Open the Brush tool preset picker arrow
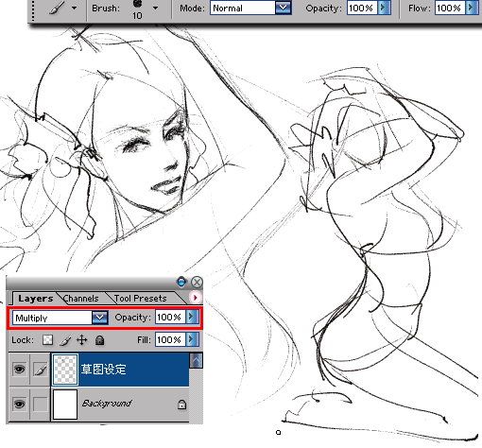Viewport: 482px width, 448px height. coord(75,8)
